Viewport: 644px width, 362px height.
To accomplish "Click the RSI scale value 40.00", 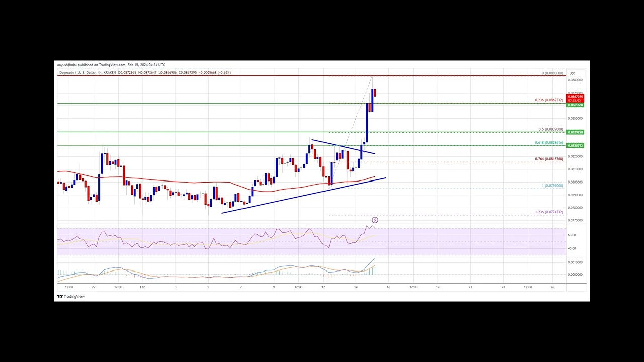I will point(573,248).
